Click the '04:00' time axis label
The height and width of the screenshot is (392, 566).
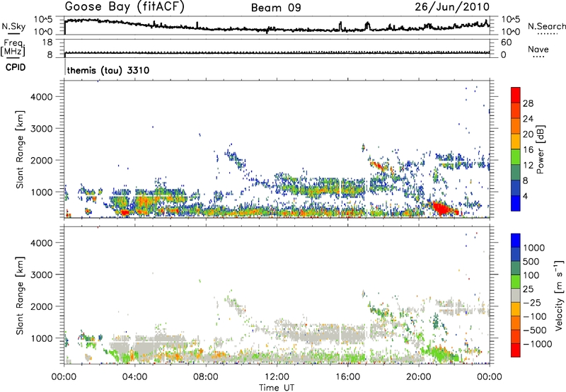[135, 377]
